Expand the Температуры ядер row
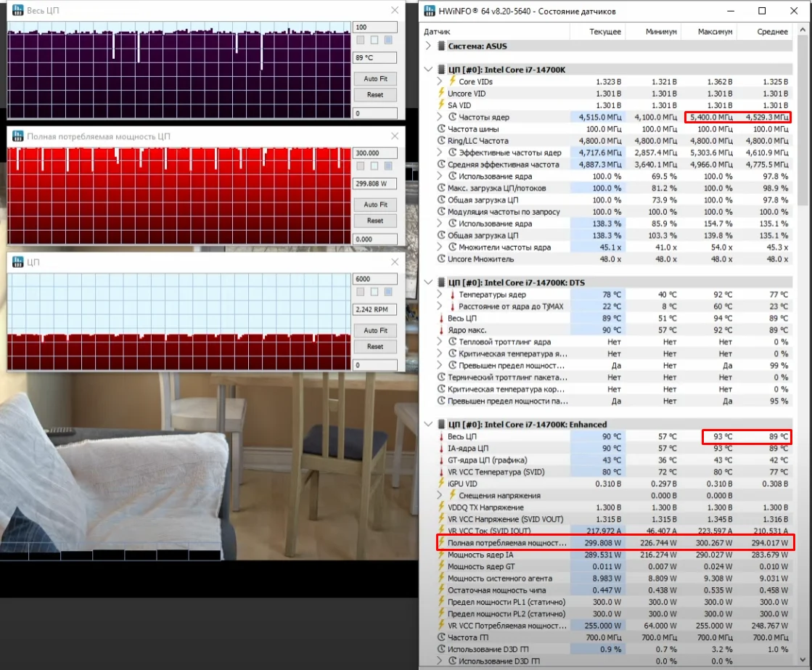Viewport: 812px width, 670px height. 440,294
